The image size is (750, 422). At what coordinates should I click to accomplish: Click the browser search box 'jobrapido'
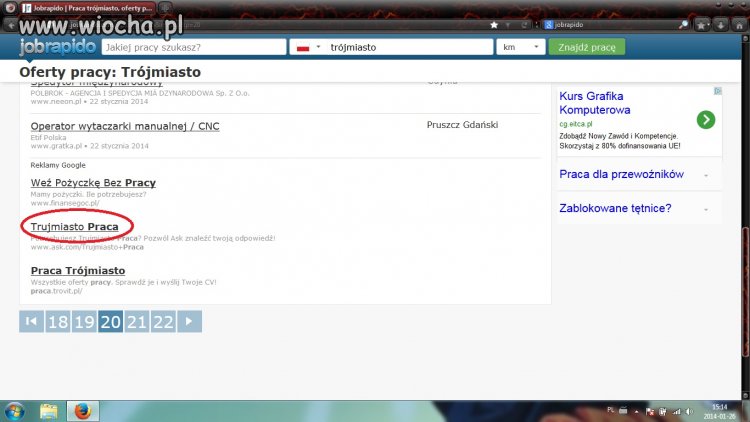tap(615, 25)
